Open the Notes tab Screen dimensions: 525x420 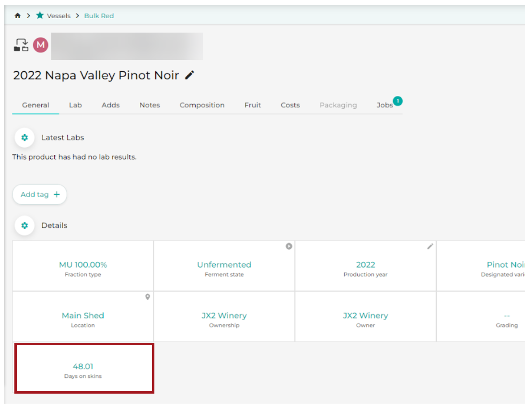[x=150, y=105]
